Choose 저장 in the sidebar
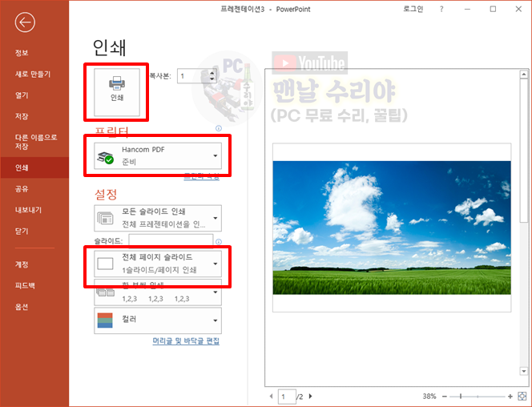Viewport: 532px width, 407px height. point(22,116)
